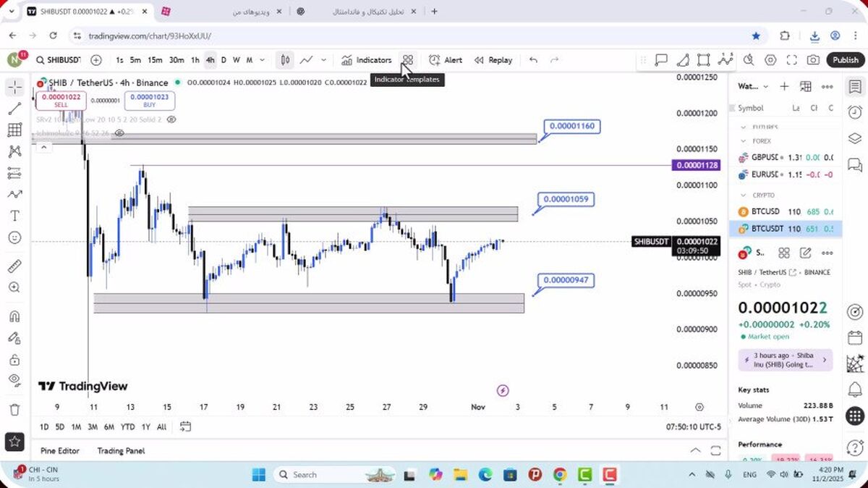Open the favorites star toolbar button

click(14, 440)
